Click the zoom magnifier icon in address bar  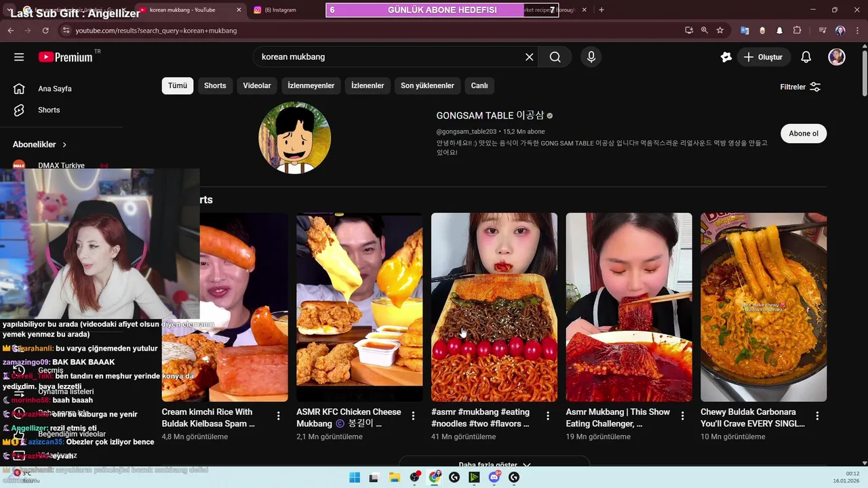coord(705,30)
